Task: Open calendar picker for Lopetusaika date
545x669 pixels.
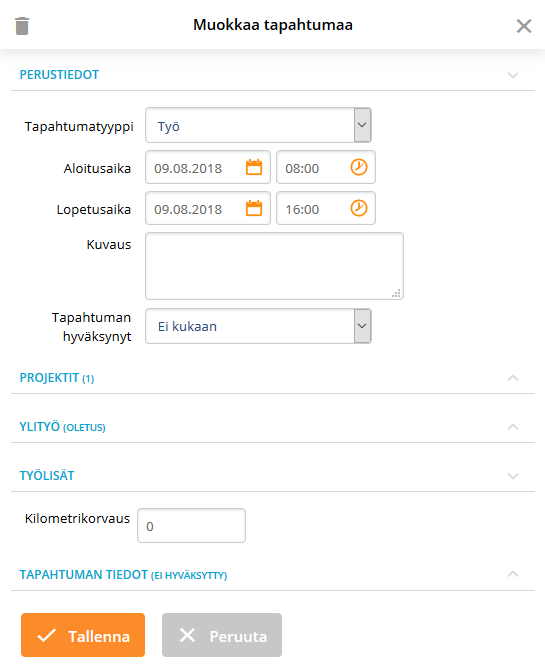Action: [254, 208]
